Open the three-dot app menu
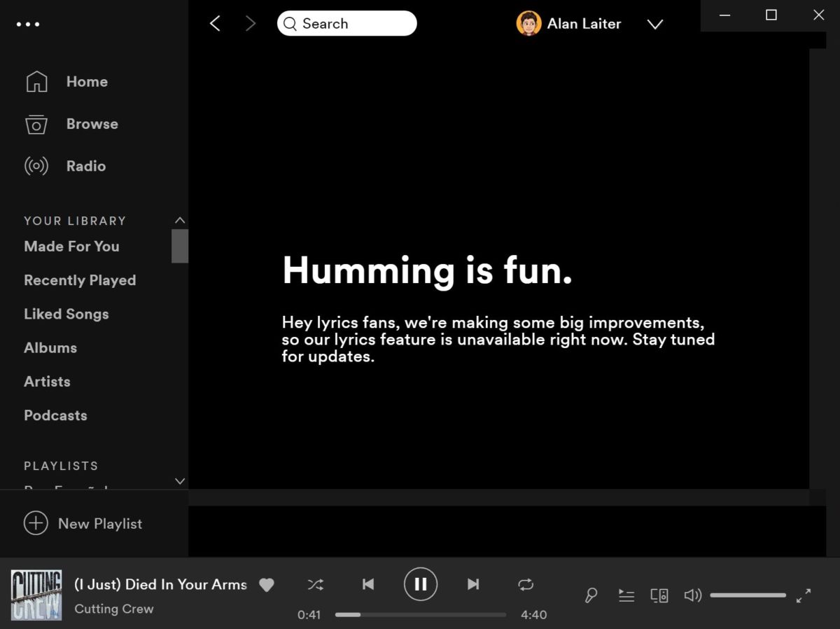The width and height of the screenshot is (840, 629). pyautogui.click(x=28, y=24)
